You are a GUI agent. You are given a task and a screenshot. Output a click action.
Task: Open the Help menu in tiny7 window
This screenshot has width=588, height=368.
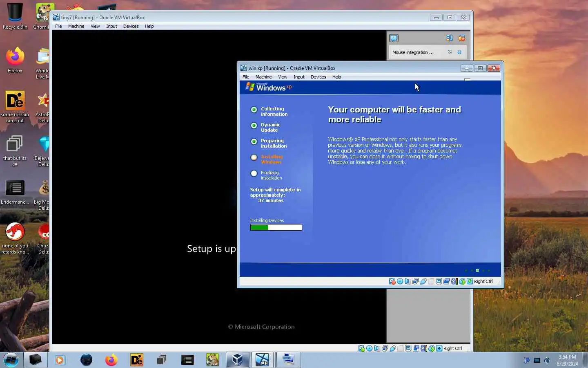149,26
